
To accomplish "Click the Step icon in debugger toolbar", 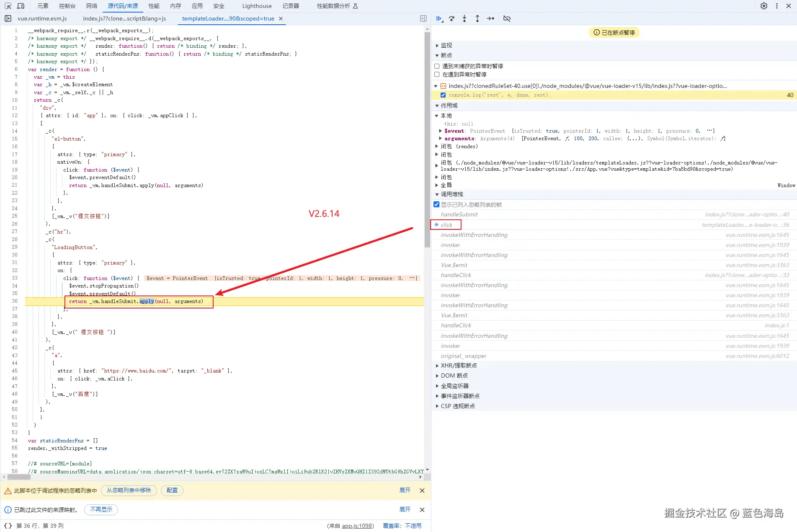I will coord(490,18).
